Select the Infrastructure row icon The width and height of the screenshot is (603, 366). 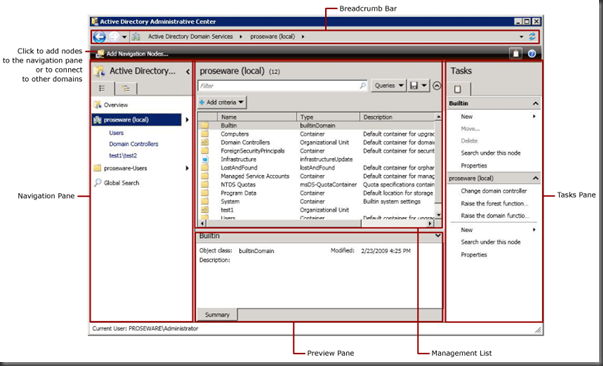coord(205,159)
